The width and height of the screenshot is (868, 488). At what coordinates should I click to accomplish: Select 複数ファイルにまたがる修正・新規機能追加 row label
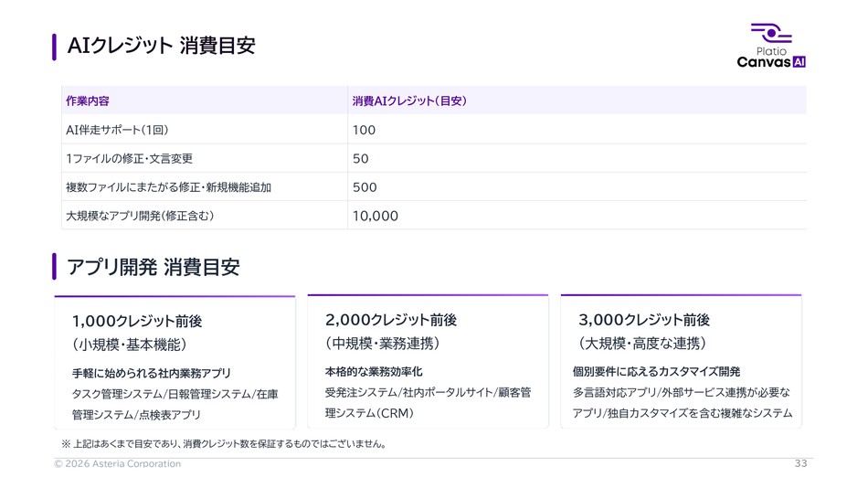click(168, 187)
